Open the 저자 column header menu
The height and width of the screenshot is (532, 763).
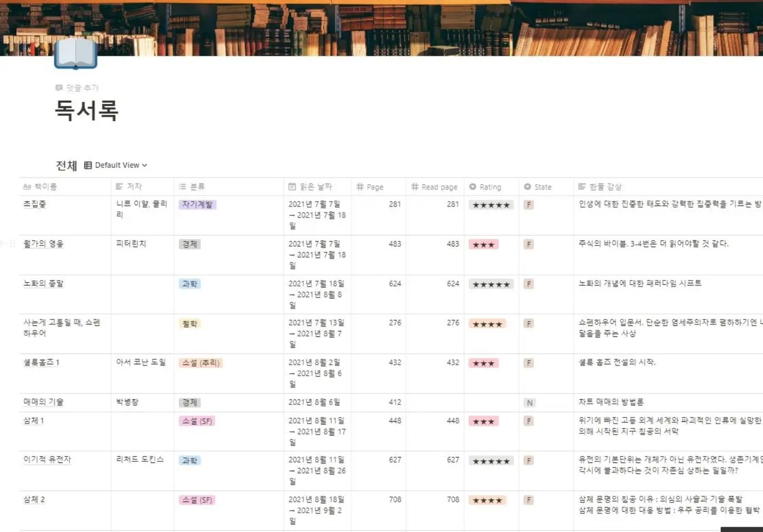(x=143, y=187)
